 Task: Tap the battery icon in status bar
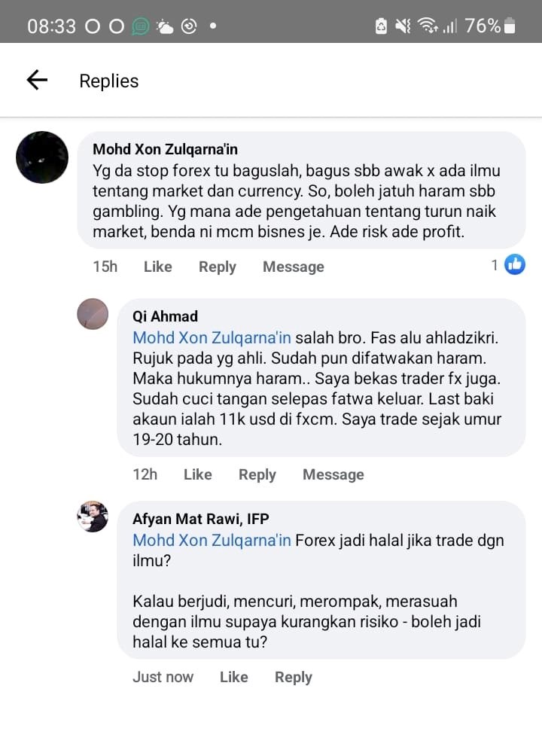[x=510, y=26]
